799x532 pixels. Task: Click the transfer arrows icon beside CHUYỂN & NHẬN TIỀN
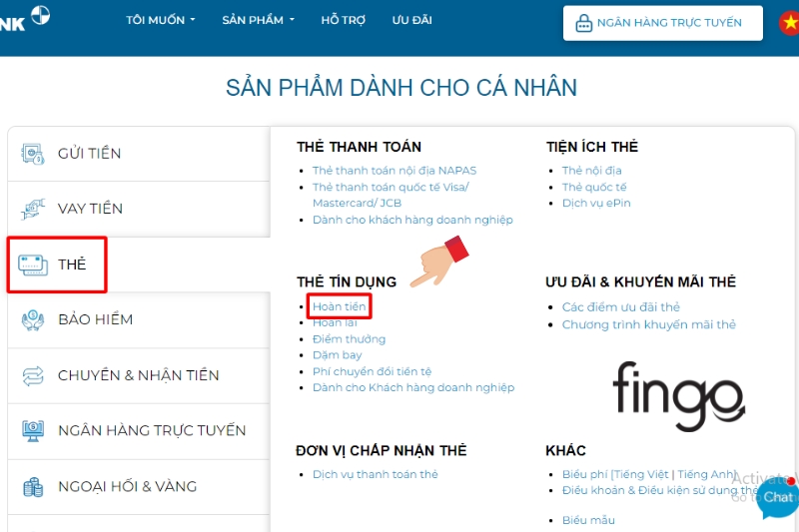(x=33, y=375)
